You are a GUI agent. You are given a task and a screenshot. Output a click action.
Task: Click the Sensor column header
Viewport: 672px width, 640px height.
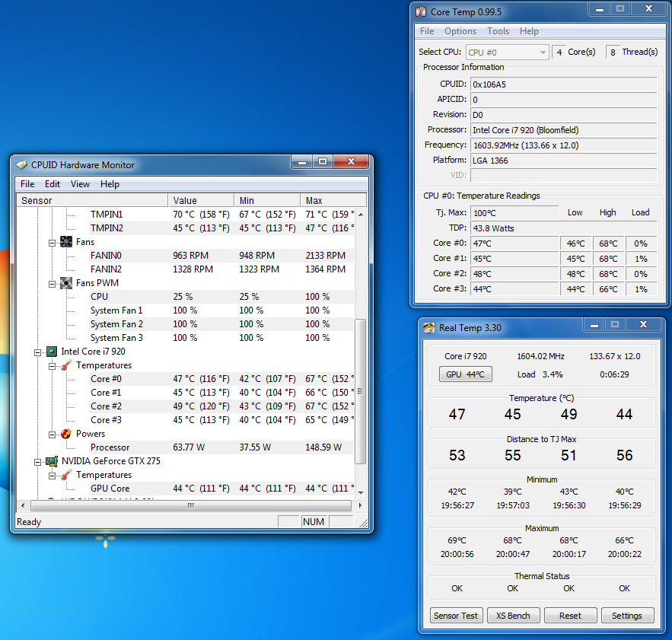[92, 200]
